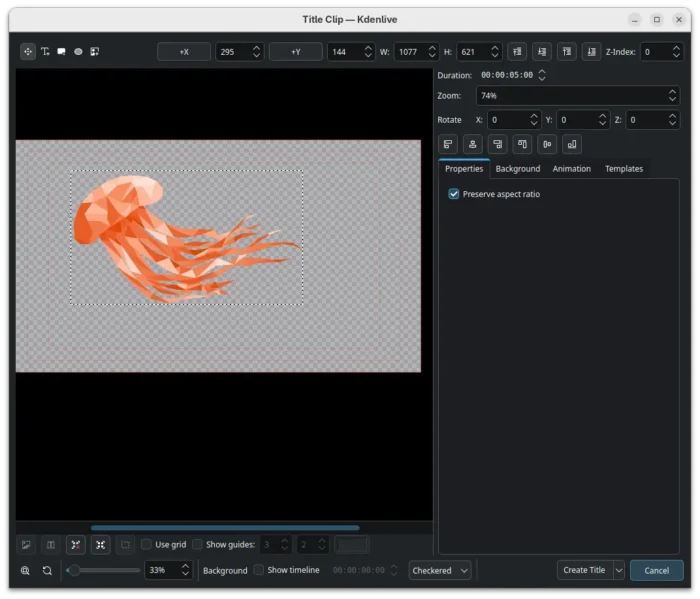Click the reset zoom icon beside magnifier

click(47, 570)
